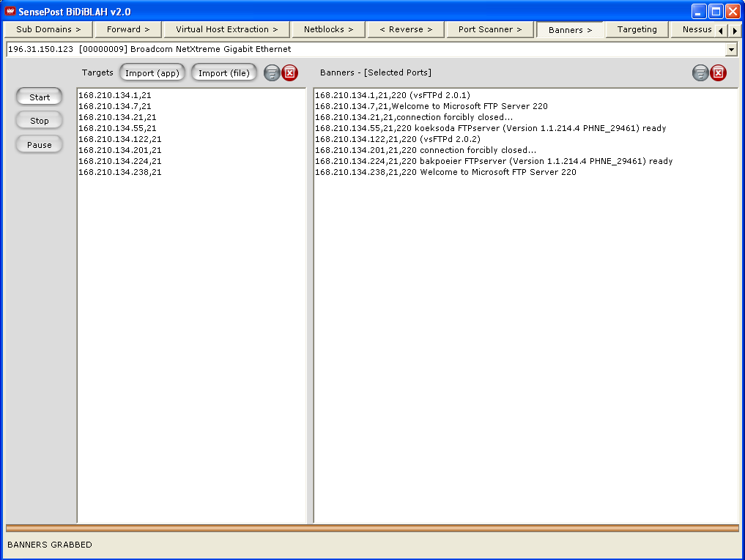Screen dimensions: 745x560
Task: Clear Banners results with red X icon
Action: point(719,73)
